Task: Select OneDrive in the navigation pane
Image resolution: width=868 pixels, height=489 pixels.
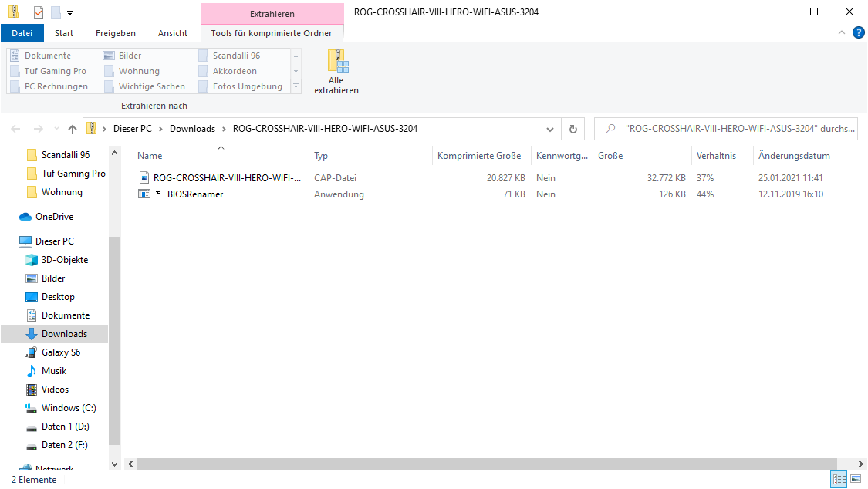Action: (x=46, y=216)
